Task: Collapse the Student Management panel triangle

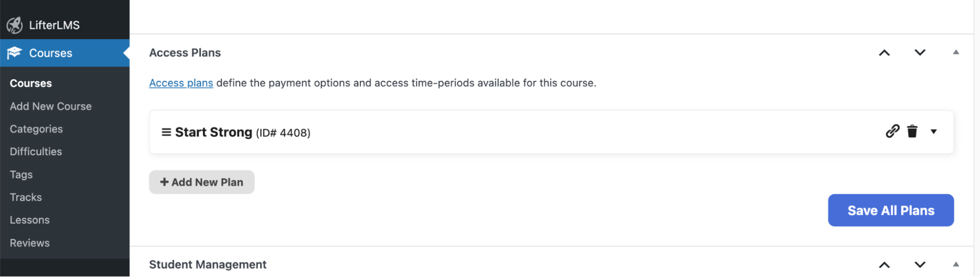Action: (955, 264)
